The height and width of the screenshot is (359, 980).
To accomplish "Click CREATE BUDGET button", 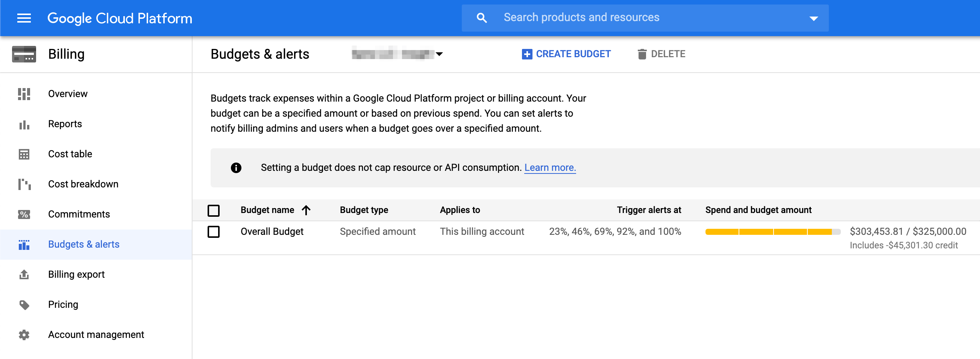I will (x=566, y=54).
